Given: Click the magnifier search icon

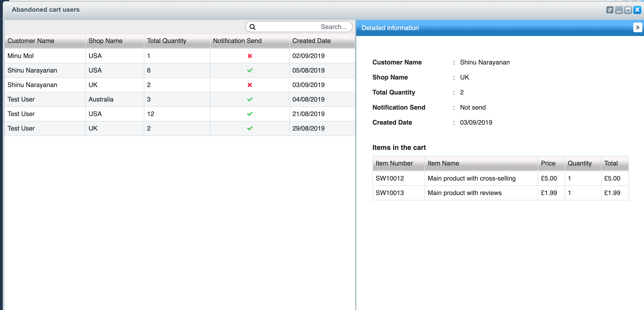Looking at the screenshot, I should (253, 27).
